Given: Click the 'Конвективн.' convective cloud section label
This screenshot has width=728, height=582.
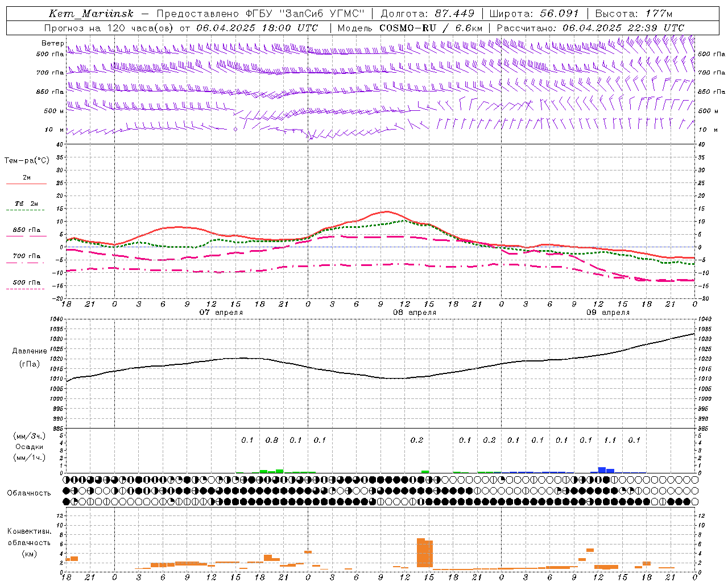Looking at the screenshot, I should click(29, 531).
